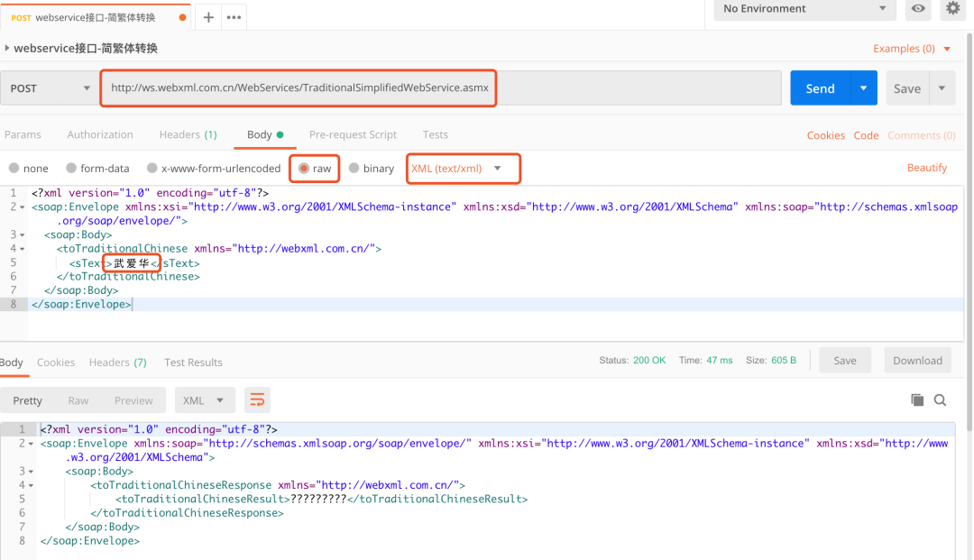Switch to the response Cookies tab
The height and width of the screenshot is (560, 974).
(56, 363)
